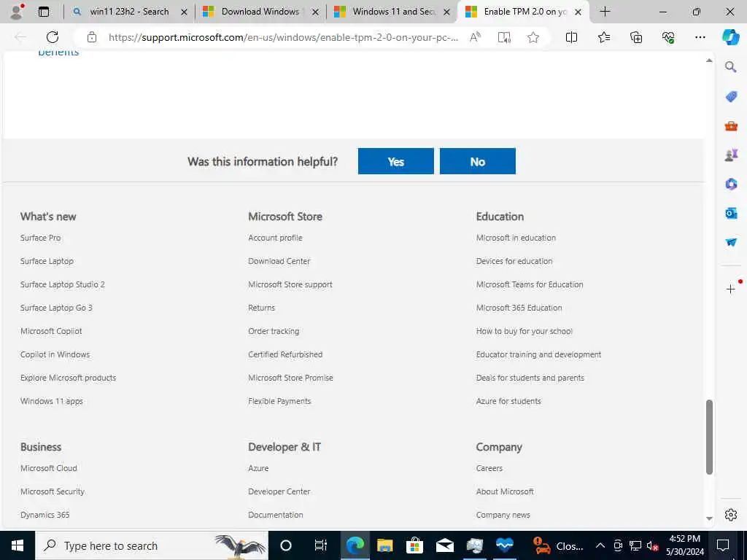Open Azure for students link

[508, 401]
